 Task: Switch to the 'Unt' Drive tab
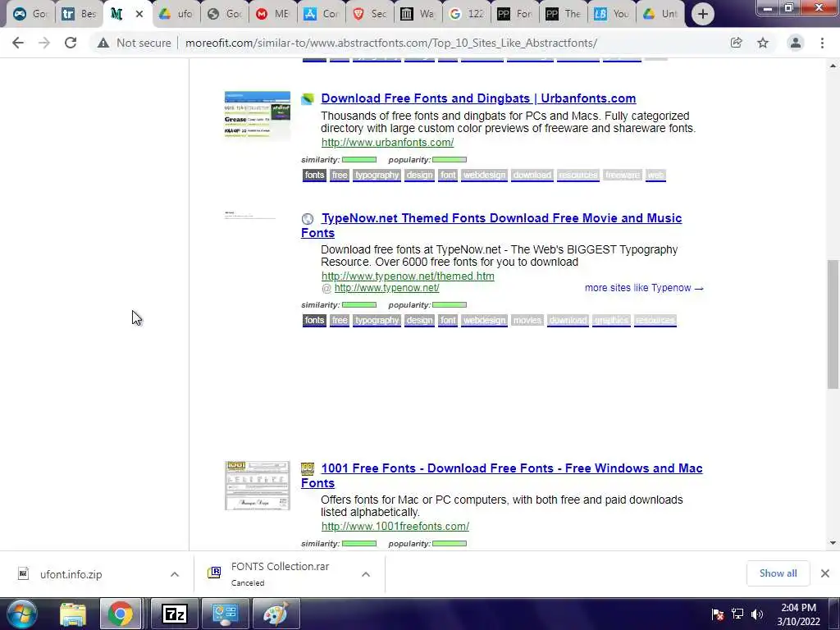(660, 14)
